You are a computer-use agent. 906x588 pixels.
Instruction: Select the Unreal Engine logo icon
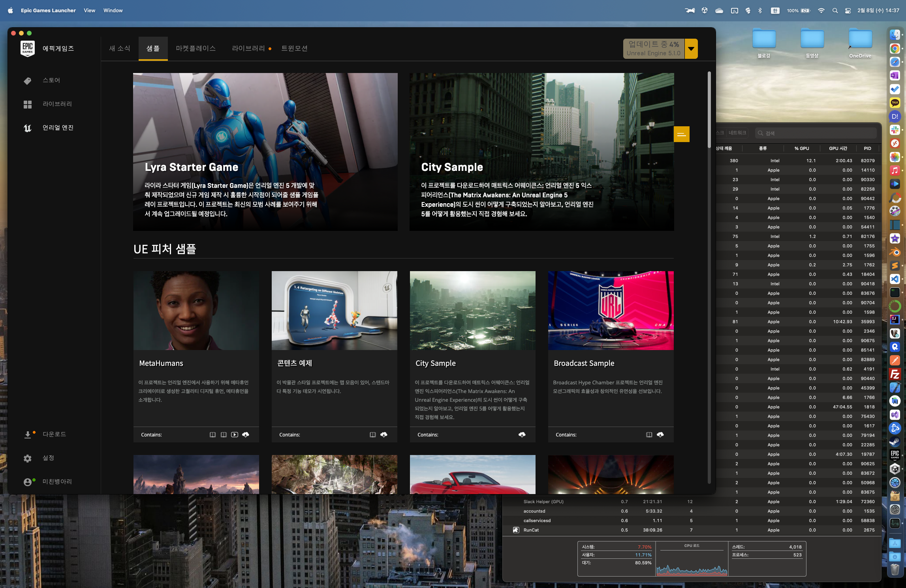27,128
